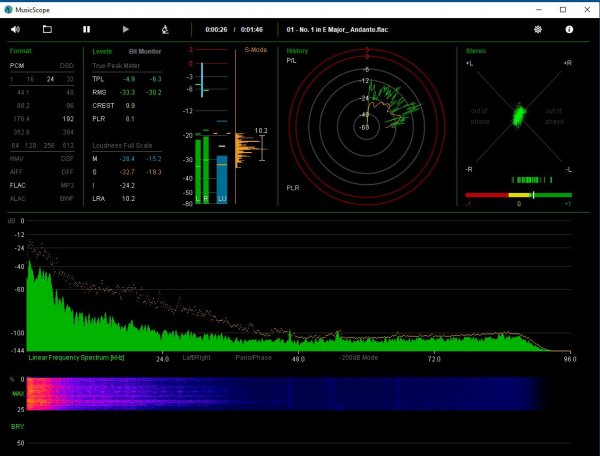
Task: Click the ALAC file type label
Action: coord(18,199)
